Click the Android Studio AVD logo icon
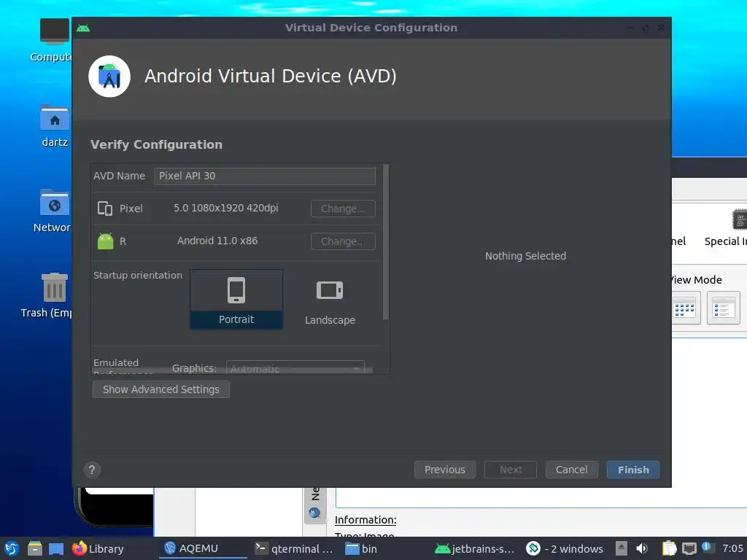 109,76
